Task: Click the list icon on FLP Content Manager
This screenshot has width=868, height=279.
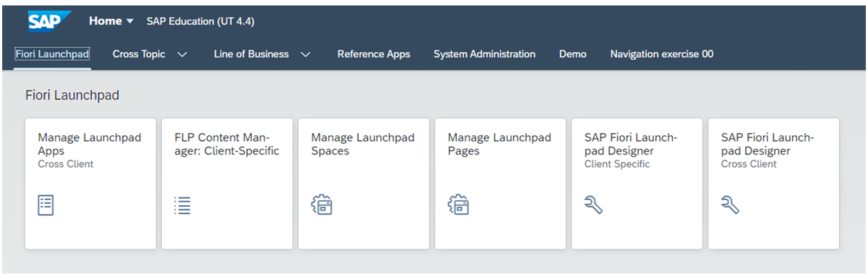Action: [182, 206]
